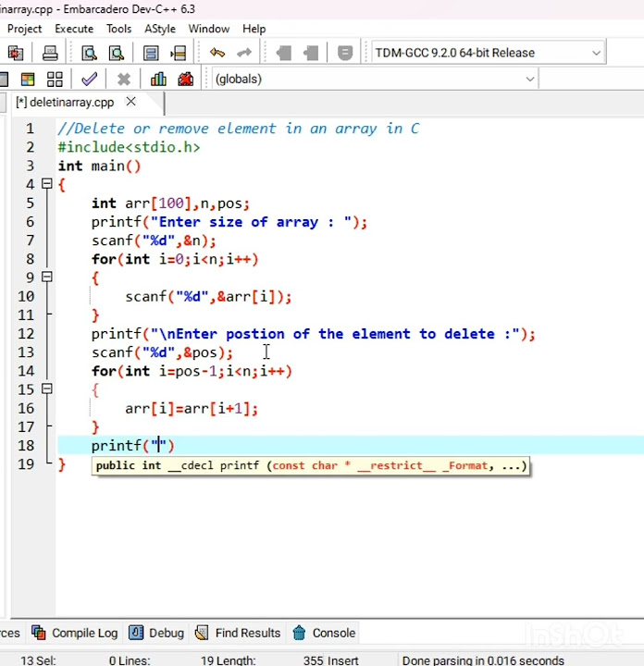Open the compiler set TDM-GCC 9.2.0 dropdown

(x=489, y=53)
